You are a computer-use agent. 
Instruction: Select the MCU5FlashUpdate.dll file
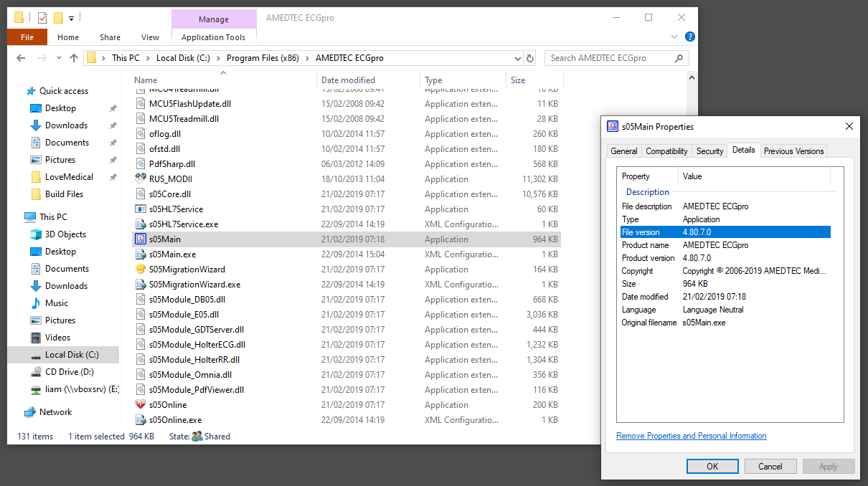tap(189, 104)
